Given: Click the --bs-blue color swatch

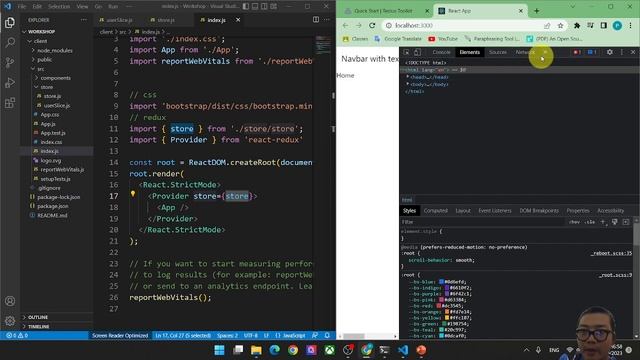Looking at the screenshot, I should 441,282.
